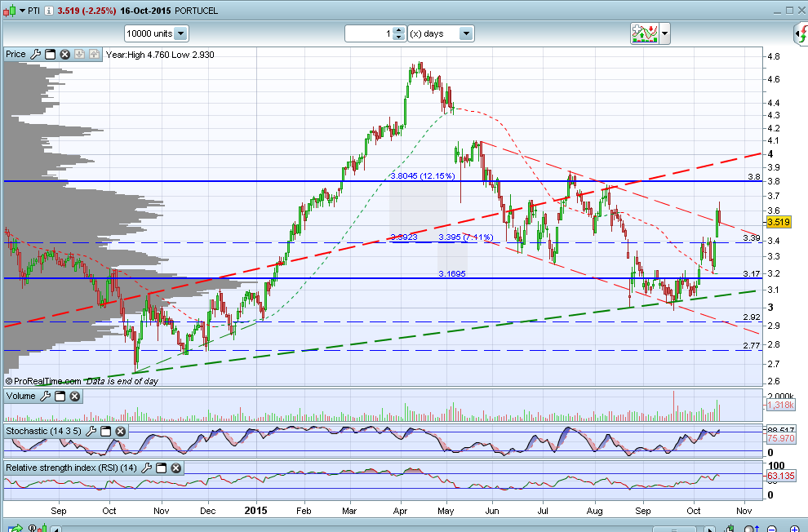Click the RSI value tag 63.135
Screen dimensions: 808x532
pos(780,476)
